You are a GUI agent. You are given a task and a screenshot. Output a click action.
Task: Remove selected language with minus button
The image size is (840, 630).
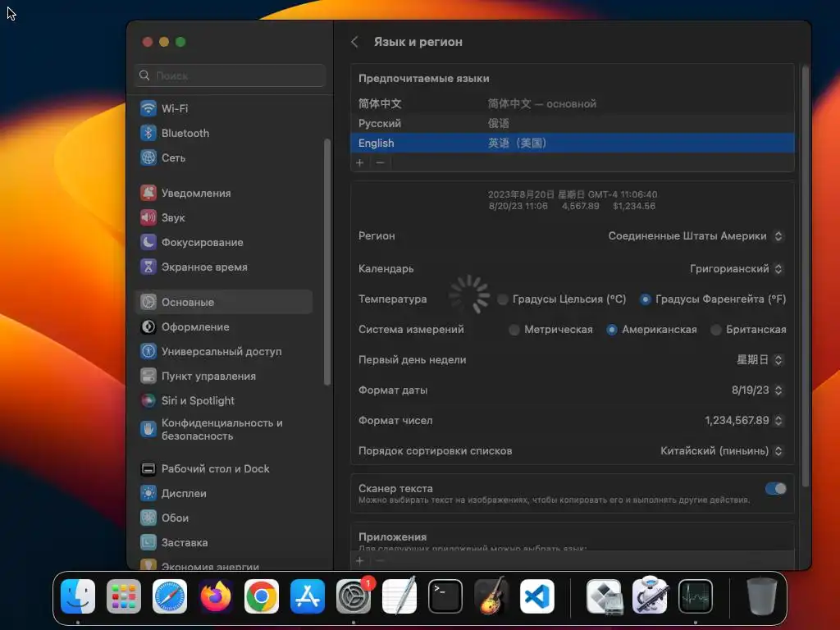[380, 162]
